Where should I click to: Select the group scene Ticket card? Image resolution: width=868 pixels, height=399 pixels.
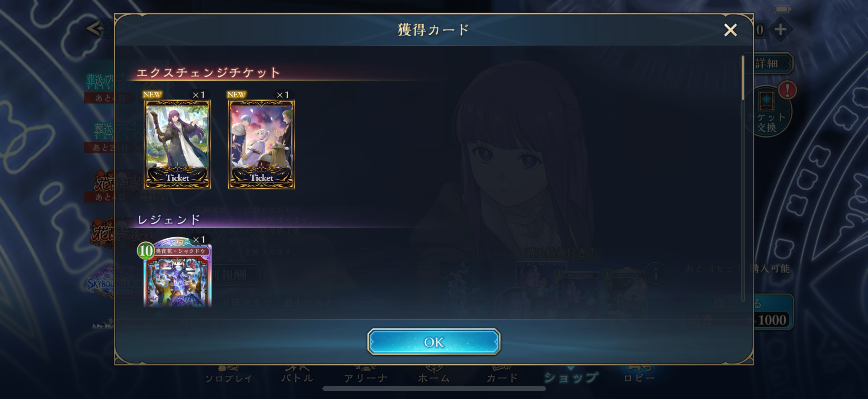[262, 144]
